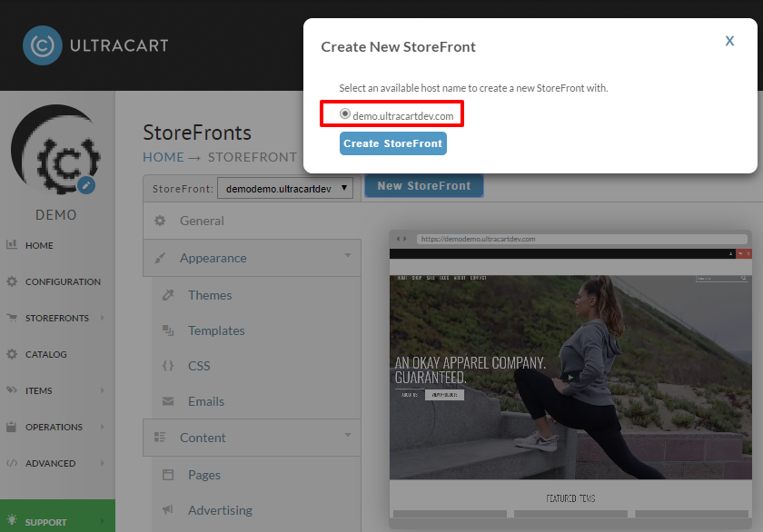Click the Items tag icon
The image size is (763, 532).
(x=12, y=390)
